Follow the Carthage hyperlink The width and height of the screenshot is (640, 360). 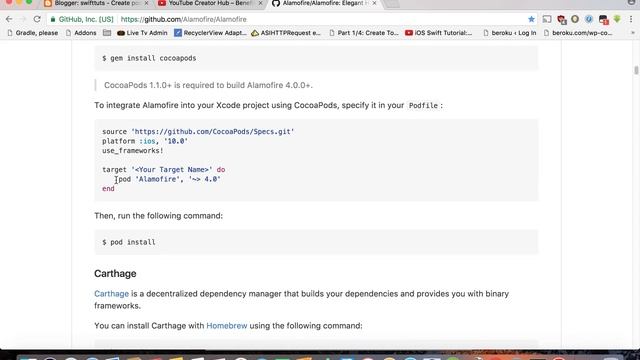[111, 294]
